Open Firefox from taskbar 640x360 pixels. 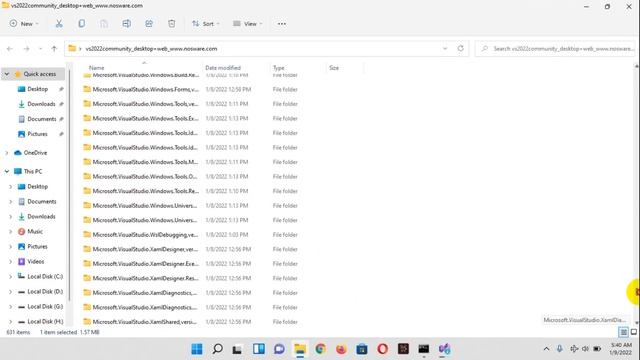pos(341,349)
